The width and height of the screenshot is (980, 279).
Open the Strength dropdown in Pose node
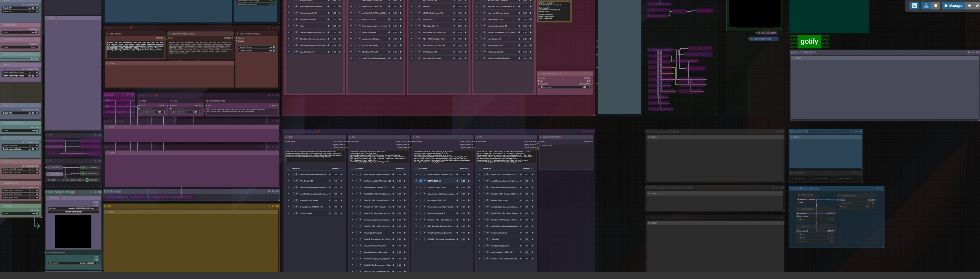coord(465,168)
